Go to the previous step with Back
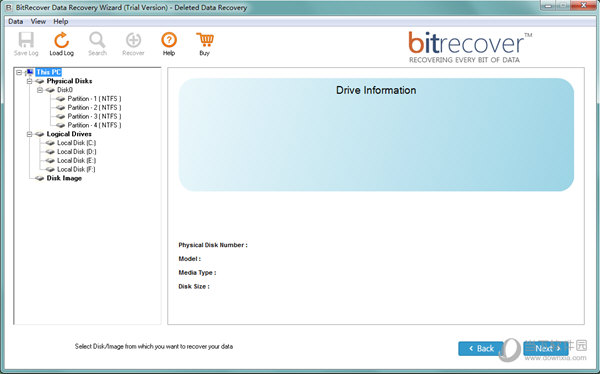Image resolution: width=600 pixels, height=374 pixels. pyautogui.click(x=481, y=348)
